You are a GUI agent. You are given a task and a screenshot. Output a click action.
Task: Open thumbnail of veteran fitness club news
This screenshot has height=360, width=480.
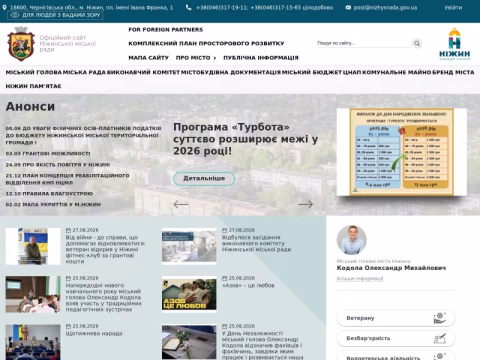tap(33, 246)
